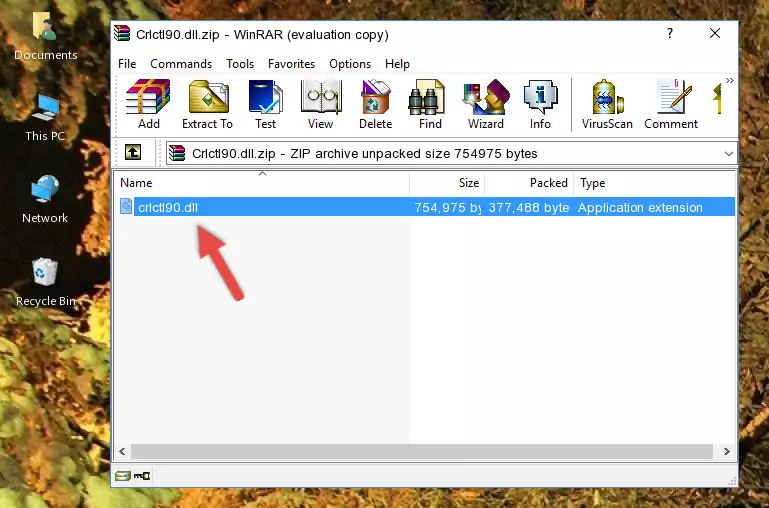Click the horizontal scrollbar thumb
769x508 pixels.
(422, 452)
